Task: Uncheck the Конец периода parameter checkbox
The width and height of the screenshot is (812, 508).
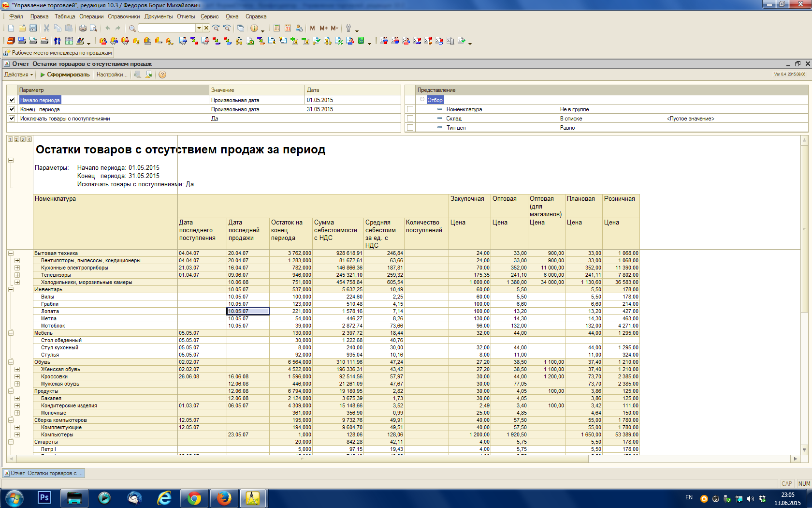Action: pyautogui.click(x=12, y=109)
